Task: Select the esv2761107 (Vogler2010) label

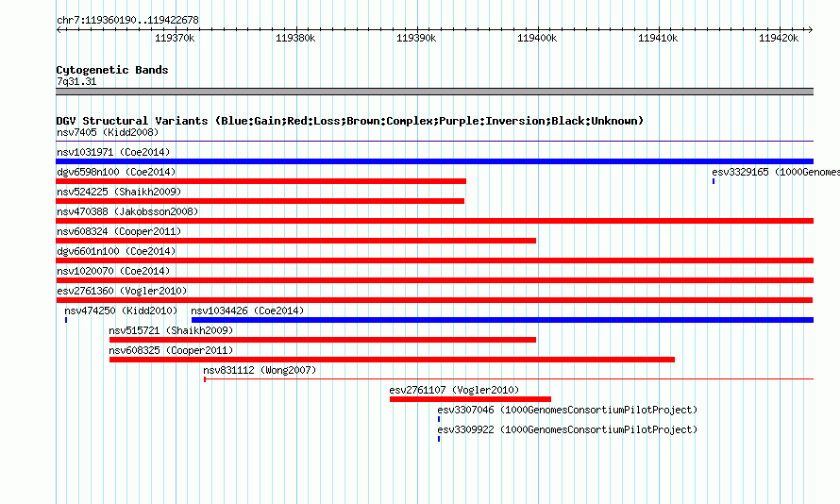Action: (x=454, y=390)
